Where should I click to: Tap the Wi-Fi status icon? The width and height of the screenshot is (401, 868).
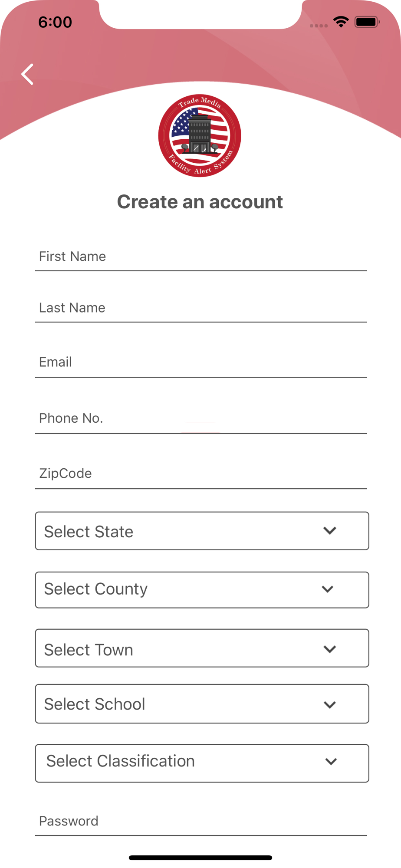341,22
